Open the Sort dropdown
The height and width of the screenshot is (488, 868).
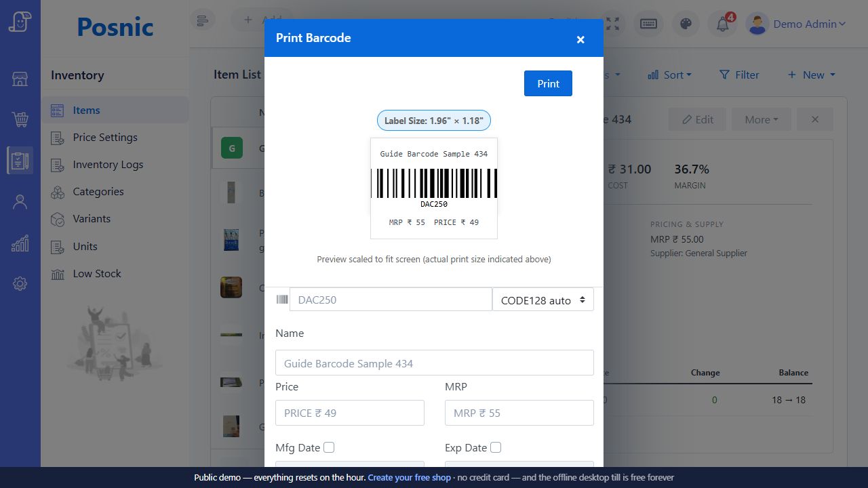pyautogui.click(x=669, y=75)
